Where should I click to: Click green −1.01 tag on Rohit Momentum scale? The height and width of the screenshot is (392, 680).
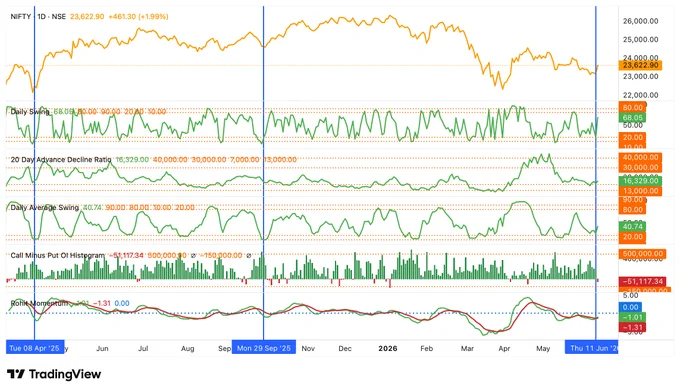[632, 317]
